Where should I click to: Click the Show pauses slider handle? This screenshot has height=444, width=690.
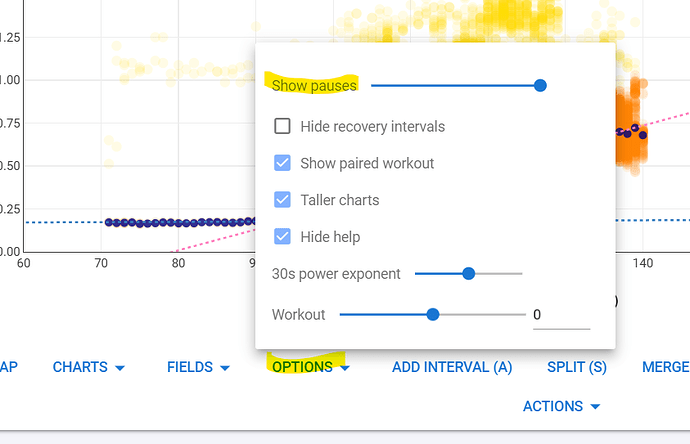click(540, 85)
